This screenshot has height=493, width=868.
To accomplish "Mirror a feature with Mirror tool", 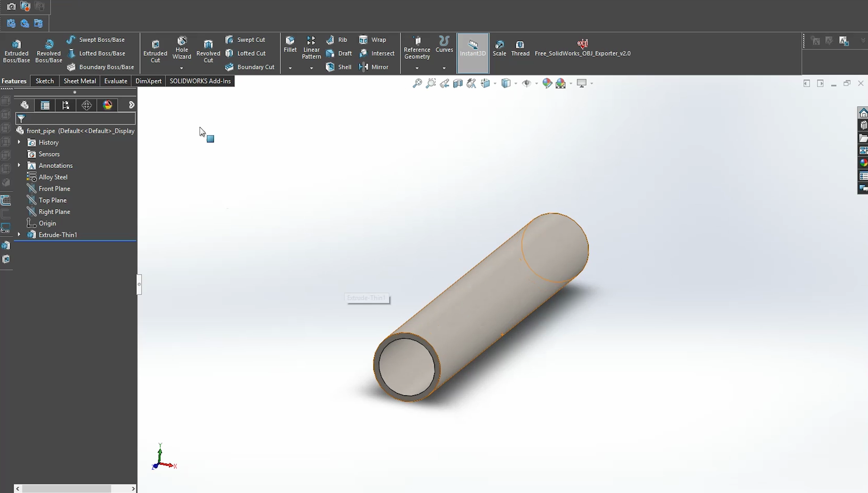I will pyautogui.click(x=373, y=67).
